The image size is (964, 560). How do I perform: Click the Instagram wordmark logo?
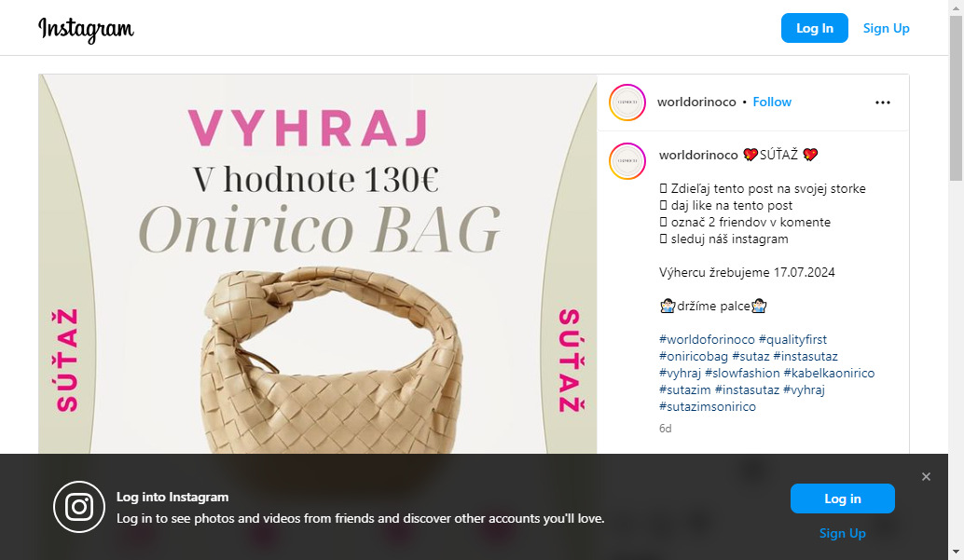(x=86, y=30)
